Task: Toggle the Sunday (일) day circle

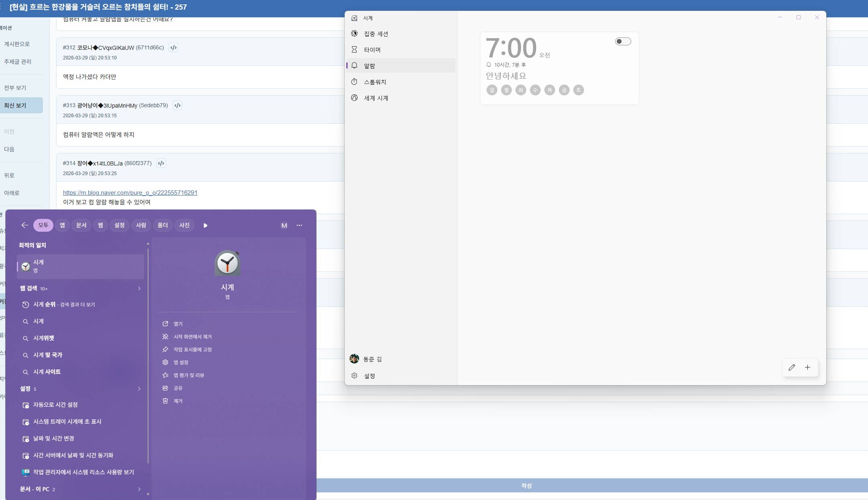Action: (492, 90)
